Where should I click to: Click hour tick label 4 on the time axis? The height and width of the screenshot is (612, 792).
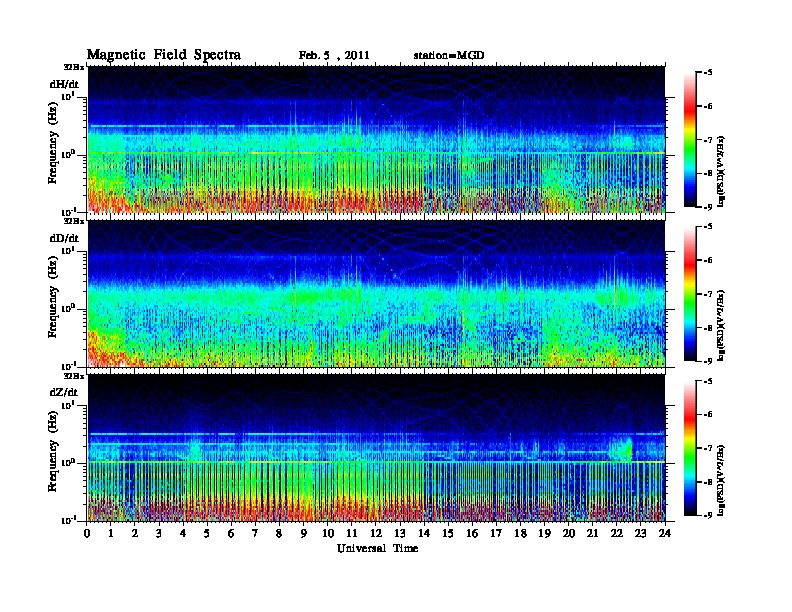(x=183, y=533)
